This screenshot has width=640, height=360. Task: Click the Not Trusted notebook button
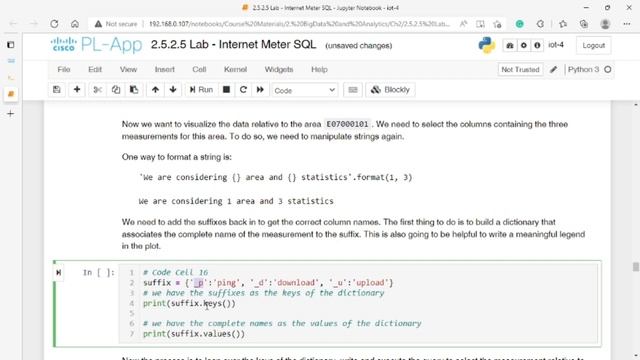[520, 69]
